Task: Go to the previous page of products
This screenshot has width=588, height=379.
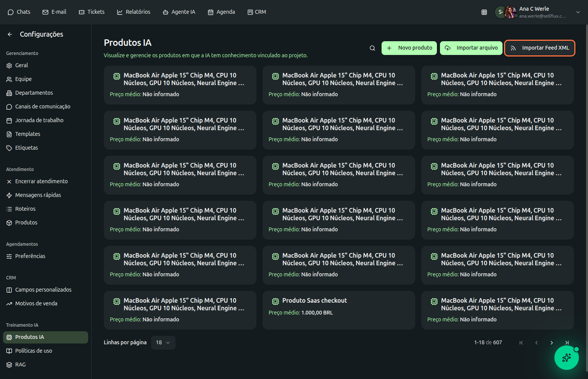Action: [536, 343]
